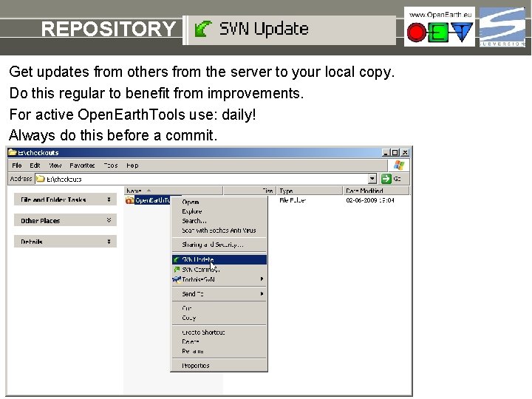Maximize the checkouts window
This screenshot has height=399, width=532.
click(x=395, y=153)
